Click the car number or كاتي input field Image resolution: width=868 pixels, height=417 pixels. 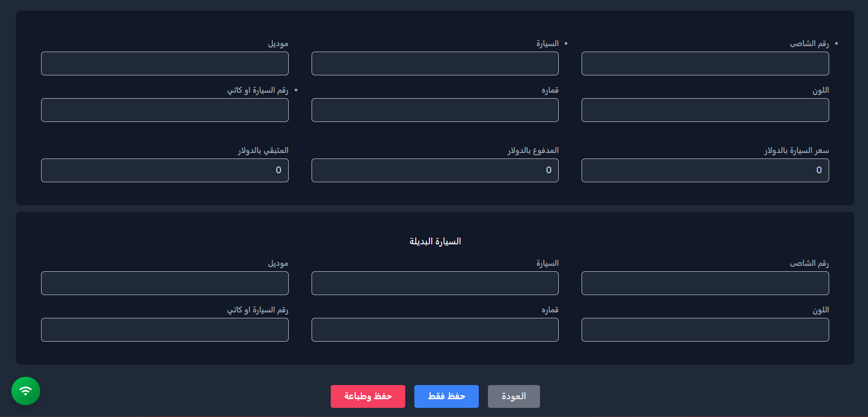(x=164, y=110)
